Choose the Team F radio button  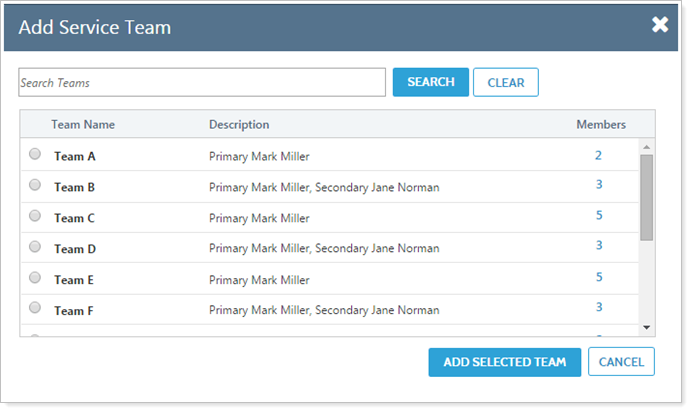tap(36, 308)
